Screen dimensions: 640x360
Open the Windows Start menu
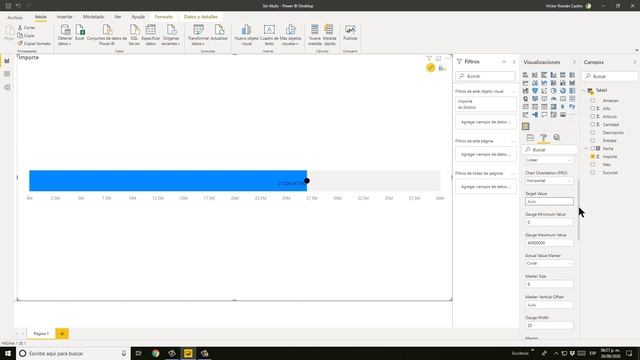8,353
